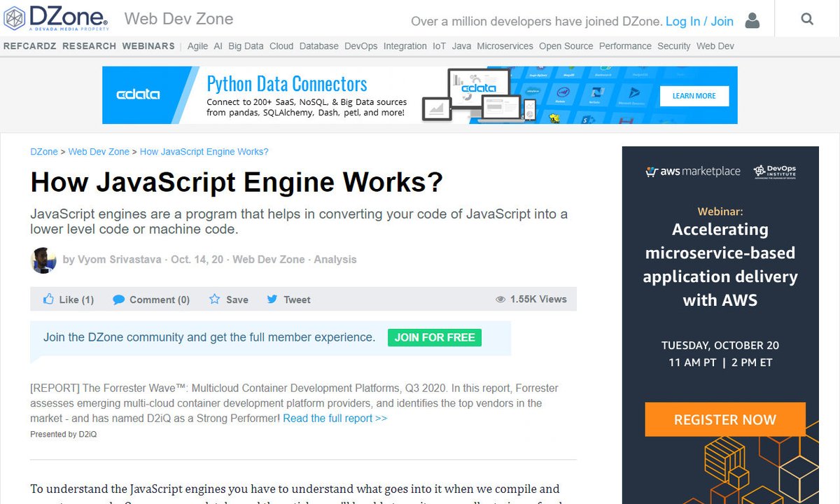Click 'Read the full report >>' link
Screen dimensions: 840x504
(x=335, y=419)
